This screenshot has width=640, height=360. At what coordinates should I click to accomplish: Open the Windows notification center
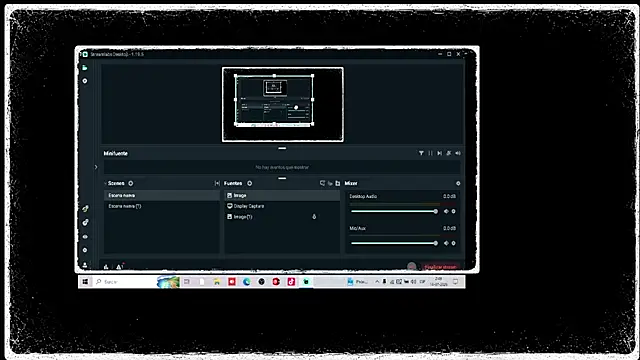click(456, 282)
